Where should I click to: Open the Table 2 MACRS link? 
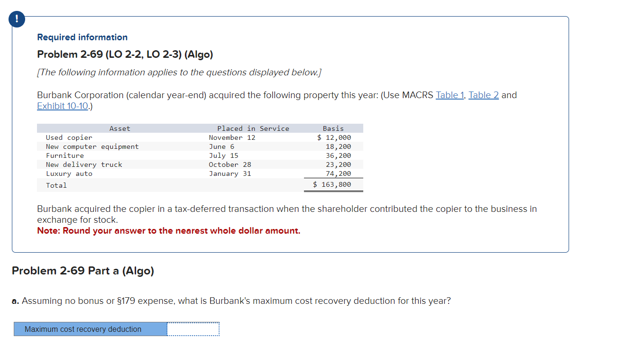483,95
